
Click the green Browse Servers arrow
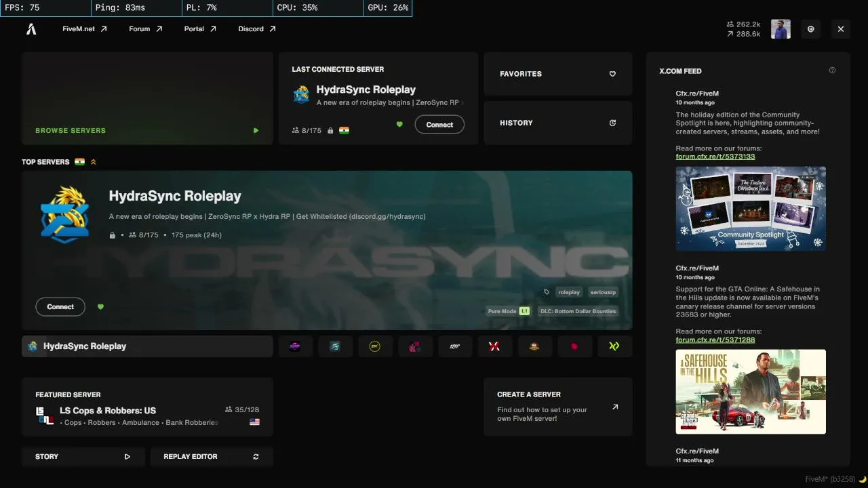[256, 130]
